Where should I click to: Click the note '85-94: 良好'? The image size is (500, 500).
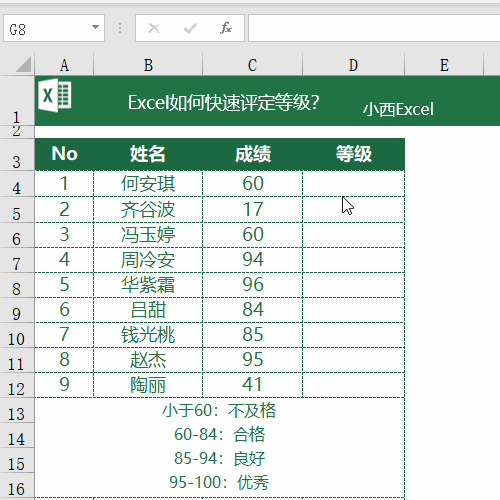[x=219, y=459]
